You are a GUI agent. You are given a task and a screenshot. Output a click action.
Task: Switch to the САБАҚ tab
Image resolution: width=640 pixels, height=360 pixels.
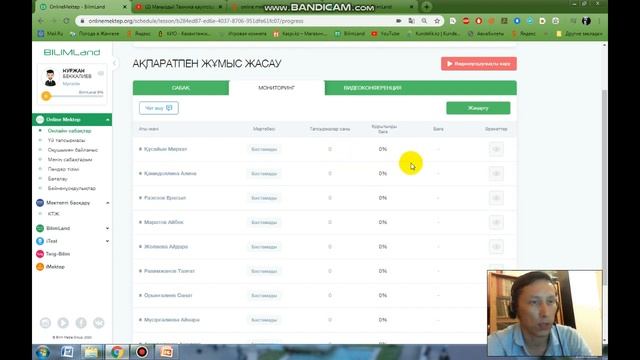pos(181,88)
